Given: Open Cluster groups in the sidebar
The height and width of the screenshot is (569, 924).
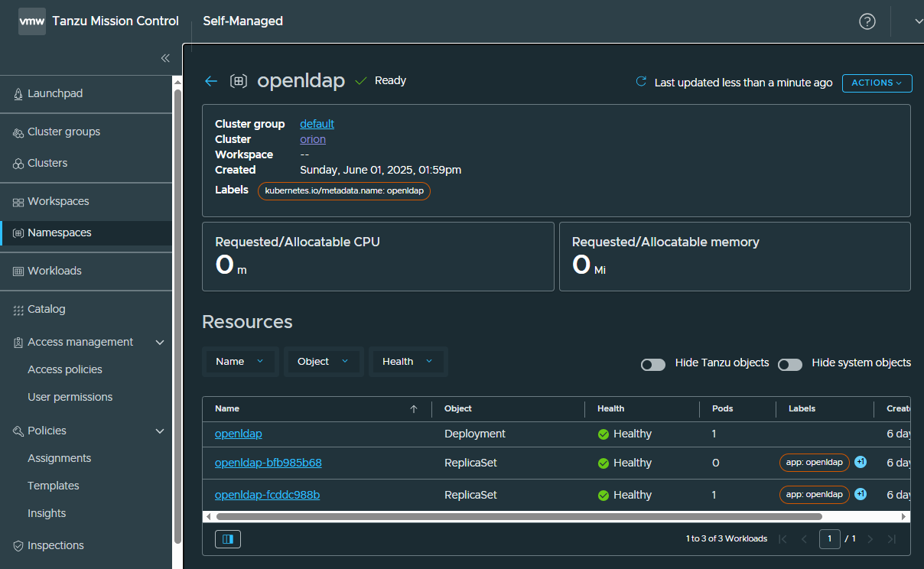Looking at the screenshot, I should [x=63, y=132].
